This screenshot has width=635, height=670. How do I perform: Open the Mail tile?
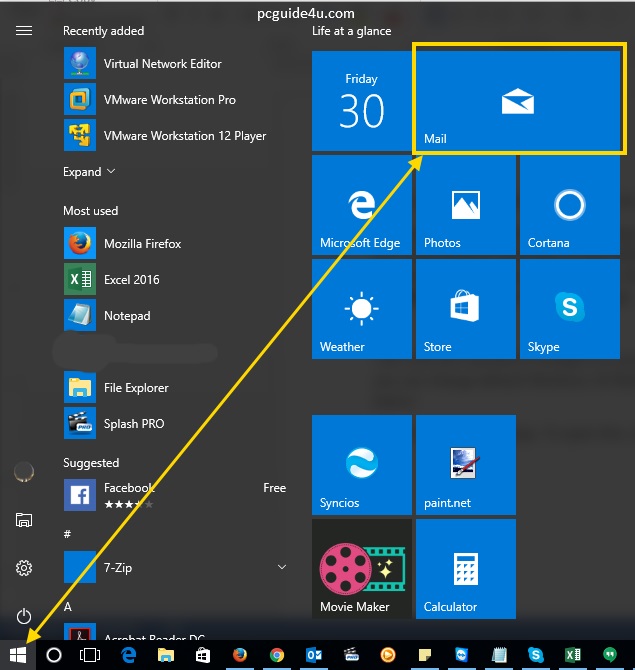pyautogui.click(x=519, y=100)
